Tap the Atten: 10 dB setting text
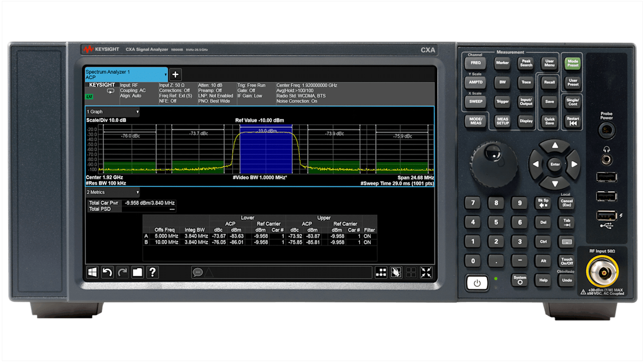 (x=210, y=85)
